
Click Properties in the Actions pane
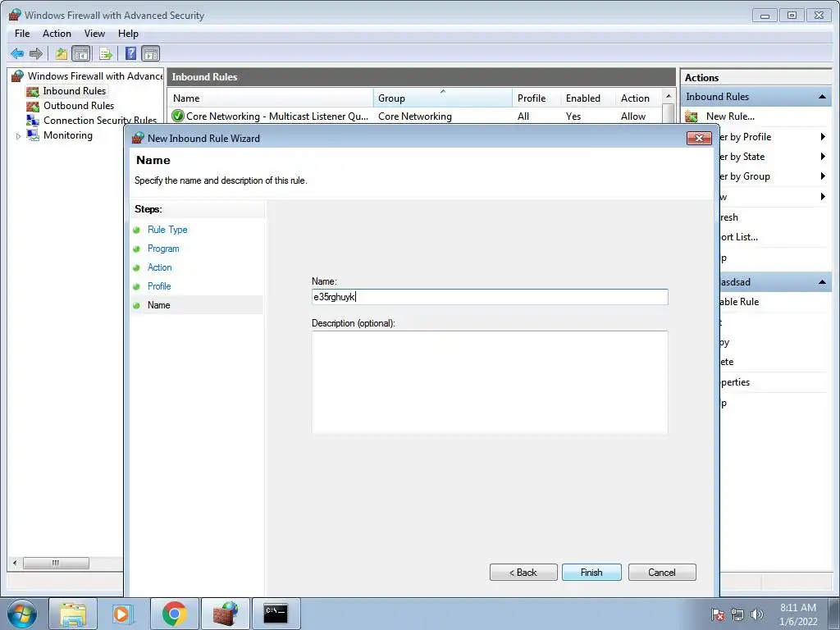point(735,382)
